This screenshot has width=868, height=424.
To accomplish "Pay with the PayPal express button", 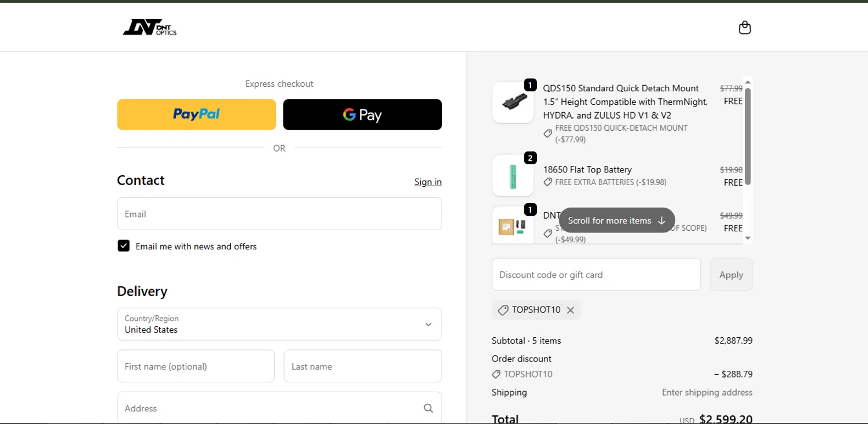I will 197,115.
